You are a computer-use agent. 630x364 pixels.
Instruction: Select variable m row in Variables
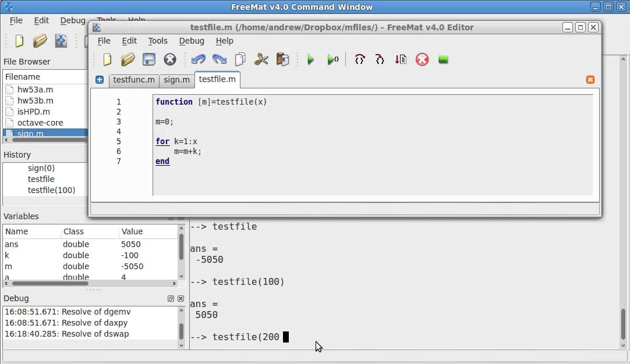point(90,266)
